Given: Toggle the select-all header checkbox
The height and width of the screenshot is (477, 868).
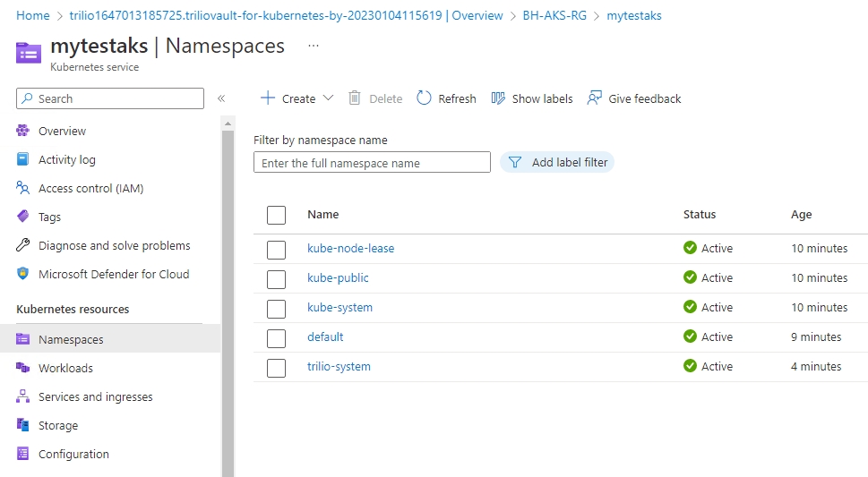Looking at the screenshot, I should [x=276, y=215].
